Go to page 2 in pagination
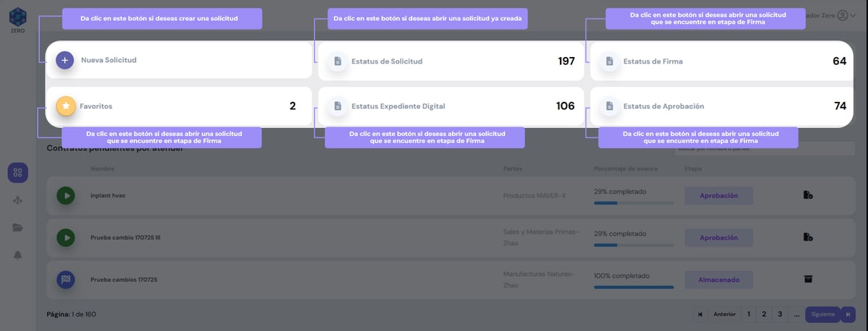This screenshot has height=331, width=868. tap(764, 314)
